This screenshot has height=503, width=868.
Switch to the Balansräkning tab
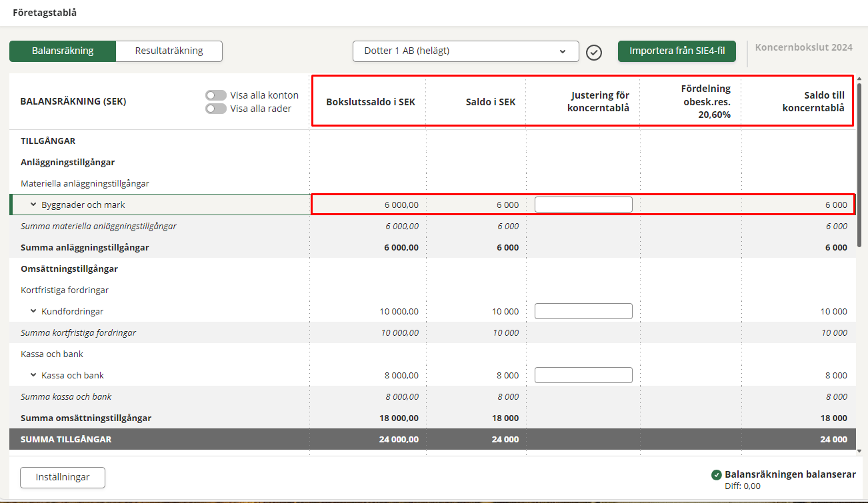(x=63, y=51)
